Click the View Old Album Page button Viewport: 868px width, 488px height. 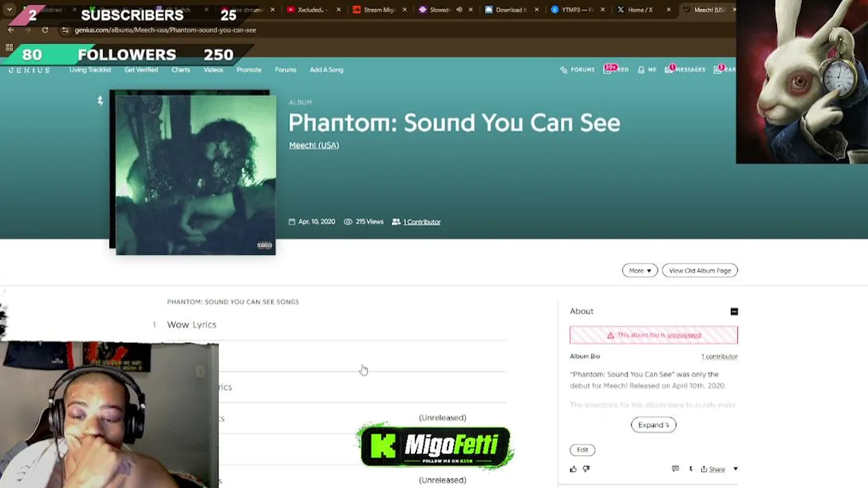pos(700,270)
